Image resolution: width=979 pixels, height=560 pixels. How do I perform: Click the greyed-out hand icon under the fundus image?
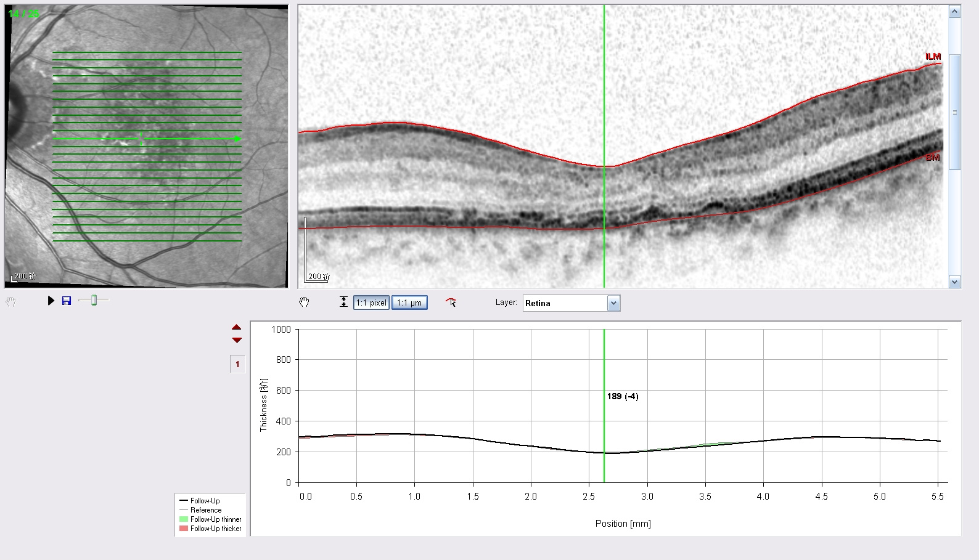coord(10,302)
